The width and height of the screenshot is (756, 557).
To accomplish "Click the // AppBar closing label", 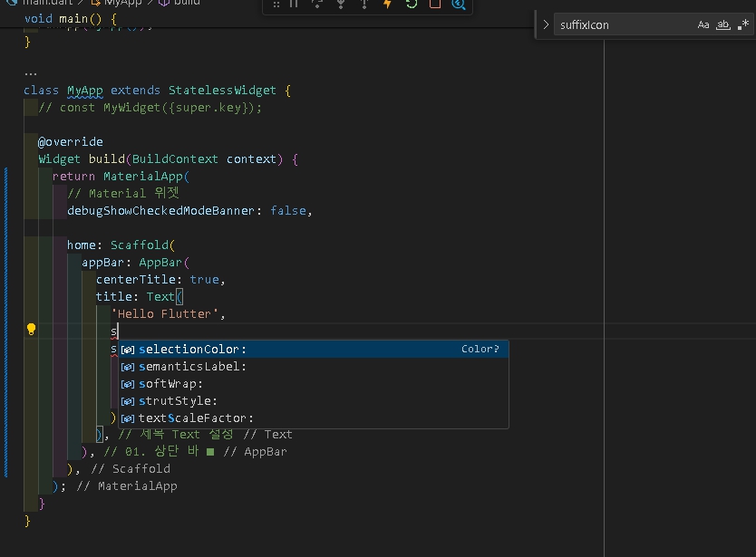I will pos(255,451).
